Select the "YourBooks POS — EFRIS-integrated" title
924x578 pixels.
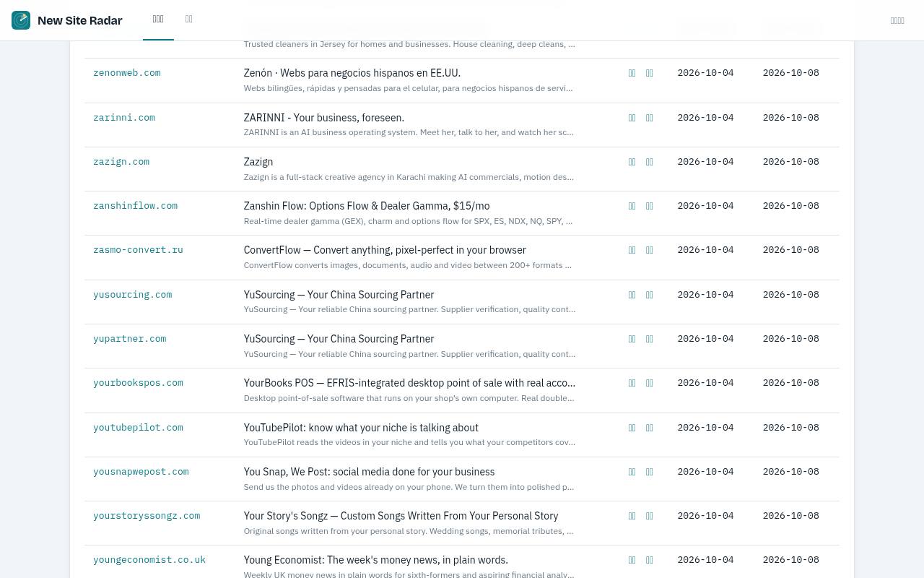click(409, 383)
